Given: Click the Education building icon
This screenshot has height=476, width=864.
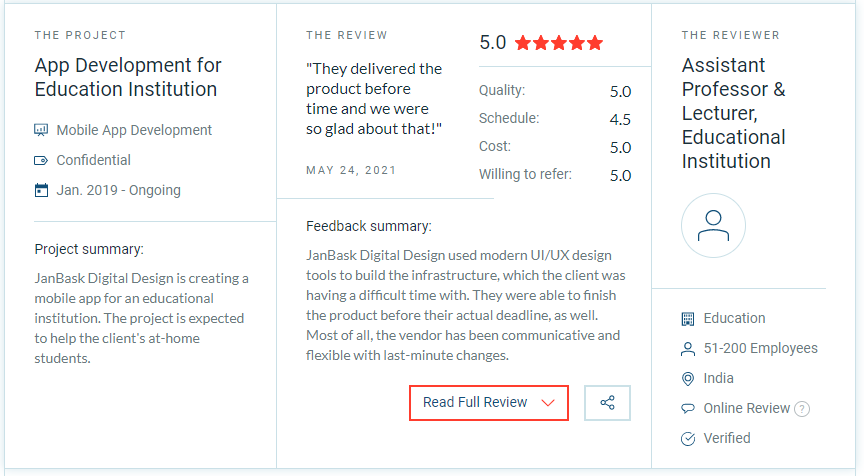Looking at the screenshot, I should coord(687,318).
